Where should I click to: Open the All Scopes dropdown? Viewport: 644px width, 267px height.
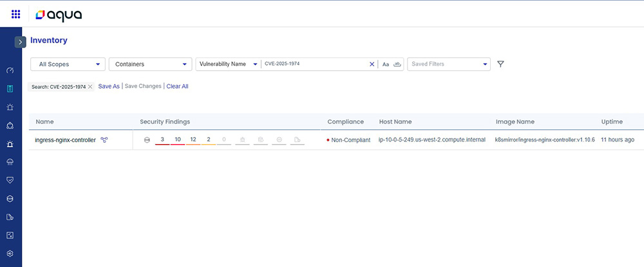(68, 64)
